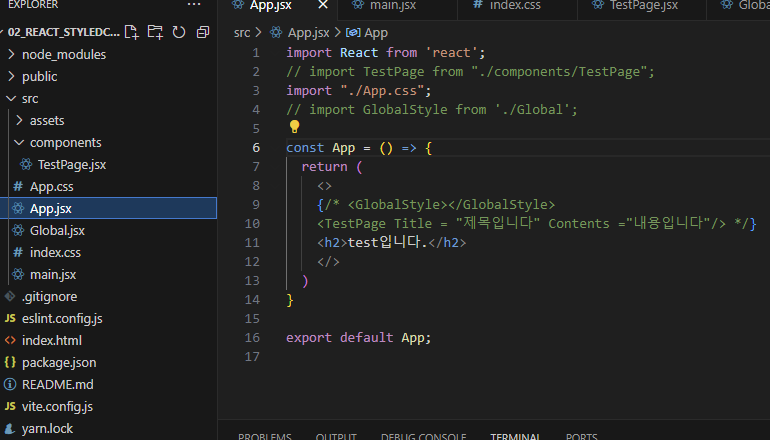Click the App.jsx breadcrumb segment
770x440 pixels.
coord(308,33)
